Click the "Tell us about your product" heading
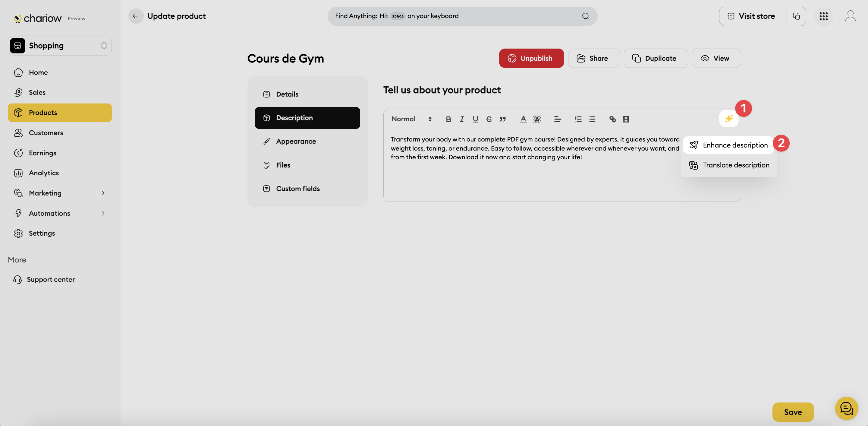The image size is (868, 426). (442, 90)
